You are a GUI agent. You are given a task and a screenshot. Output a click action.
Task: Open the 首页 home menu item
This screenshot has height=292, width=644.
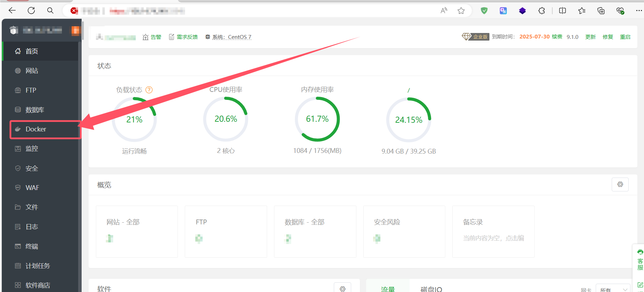40,51
